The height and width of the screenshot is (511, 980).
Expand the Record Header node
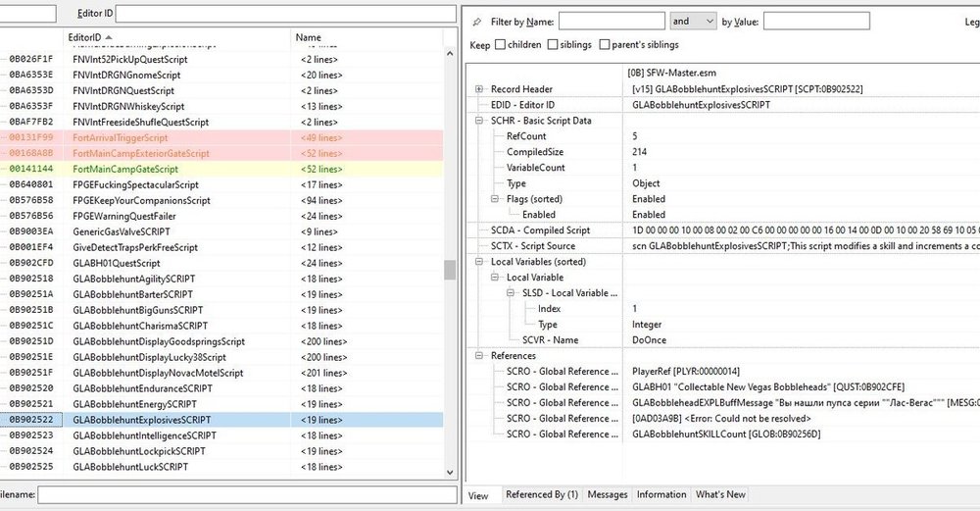(x=479, y=89)
